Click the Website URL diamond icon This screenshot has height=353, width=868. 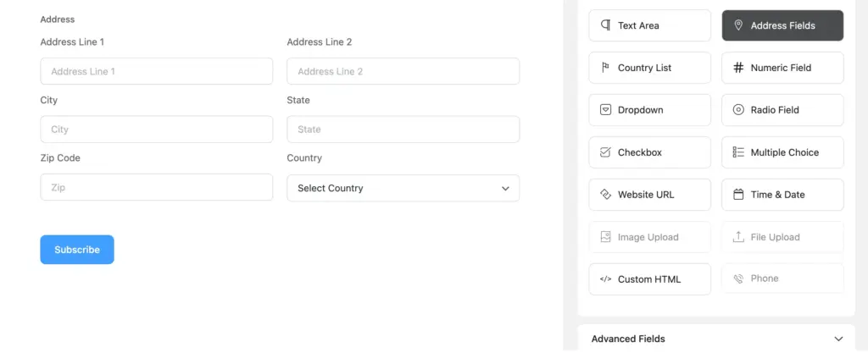coord(605,195)
